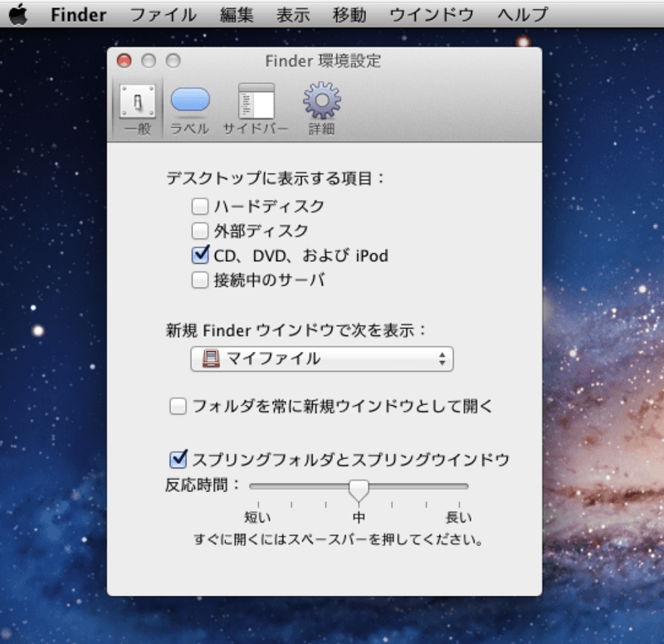Uncheck CD、DVD、および iPod
The width and height of the screenshot is (664, 644).
[x=200, y=255]
